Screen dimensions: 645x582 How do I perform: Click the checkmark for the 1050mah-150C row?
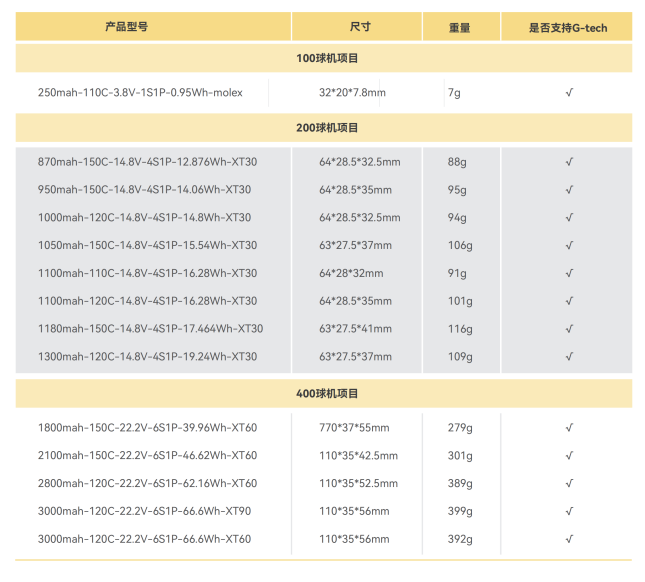(x=568, y=245)
